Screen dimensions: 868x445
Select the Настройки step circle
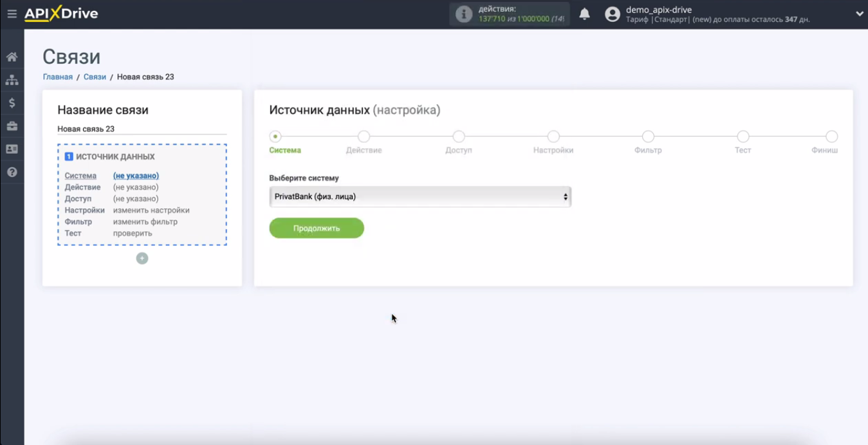click(553, 137)
